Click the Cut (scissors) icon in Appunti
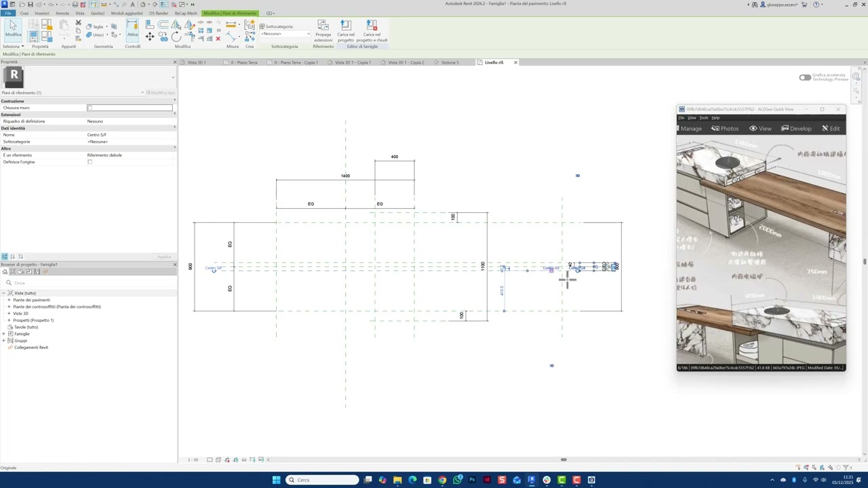868x488 pixels. (79, 23)
